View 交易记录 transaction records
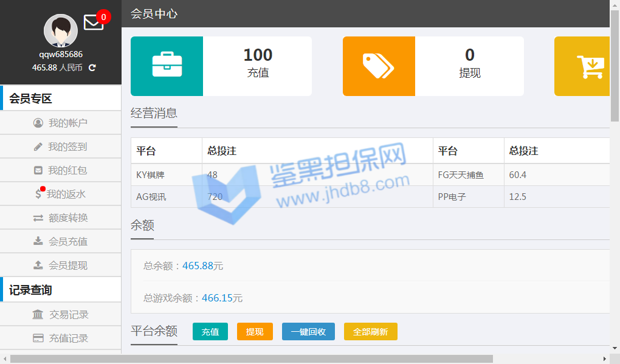The height and width of the screenshot is (364, 620). pos(61,314)
